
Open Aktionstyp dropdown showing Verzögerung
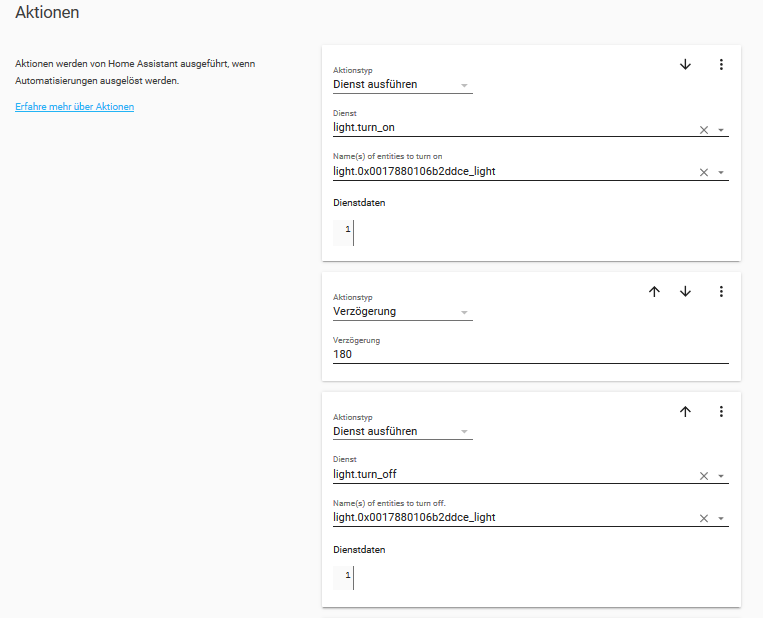(402, 311)
